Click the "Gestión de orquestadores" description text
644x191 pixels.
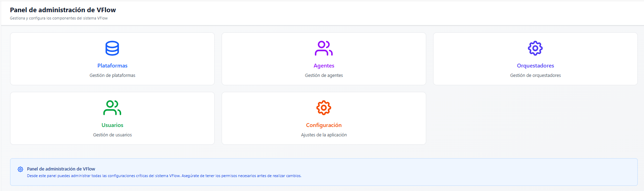coord(535,75)
